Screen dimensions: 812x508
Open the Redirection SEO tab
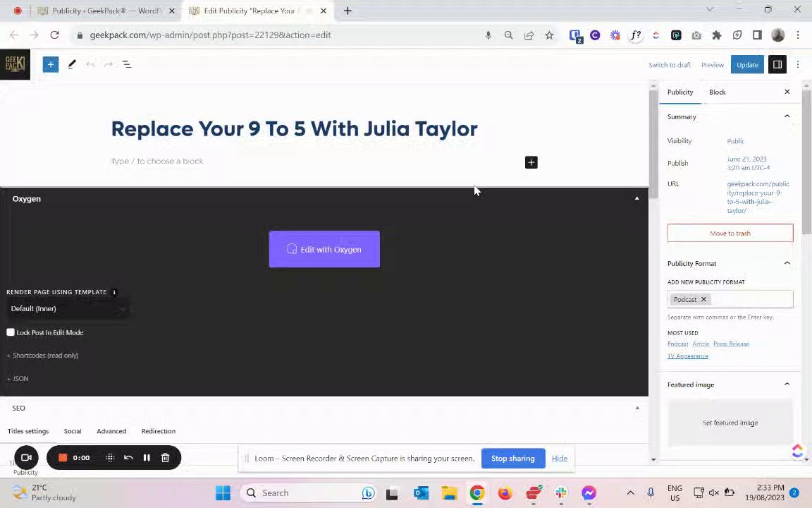click(159, 431)
